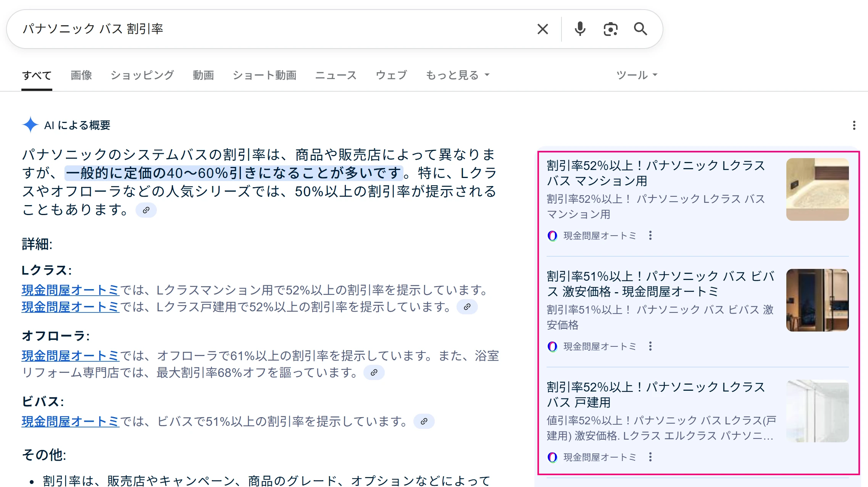Image resolution: width=868 pixels, height=487 pixels.
Task: Click the AI による概要 heading
Action: click(x=77, y=125)
